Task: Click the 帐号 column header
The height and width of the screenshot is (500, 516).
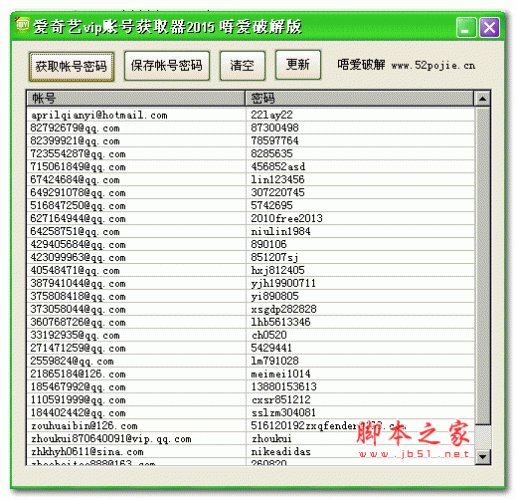Action: tap(136, 99)
